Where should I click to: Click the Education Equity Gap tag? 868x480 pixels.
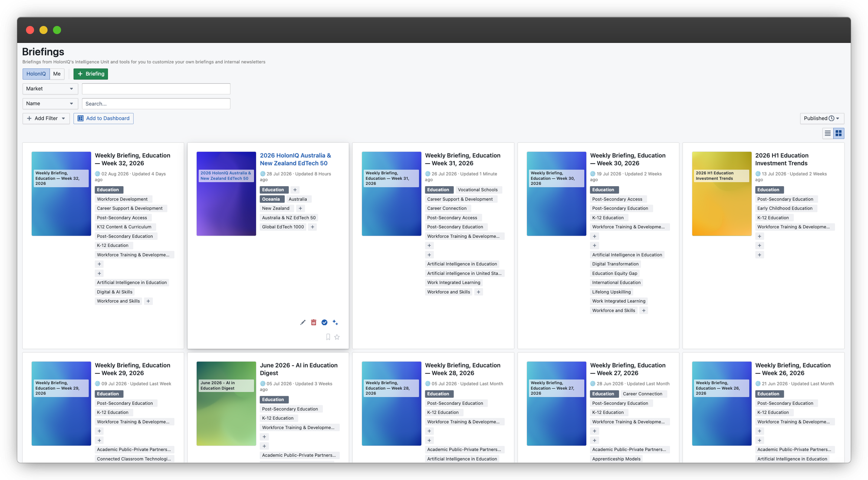(615, 273)
